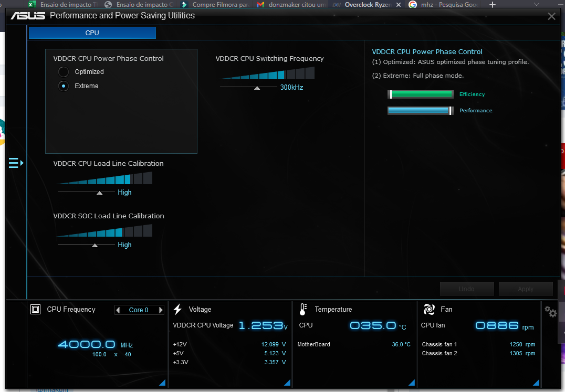Image resolution: width=565 pixels, height=392 pixels.
Task: Click the 0886 rpm CPU fan readout
Action: [x=505, y=326]
